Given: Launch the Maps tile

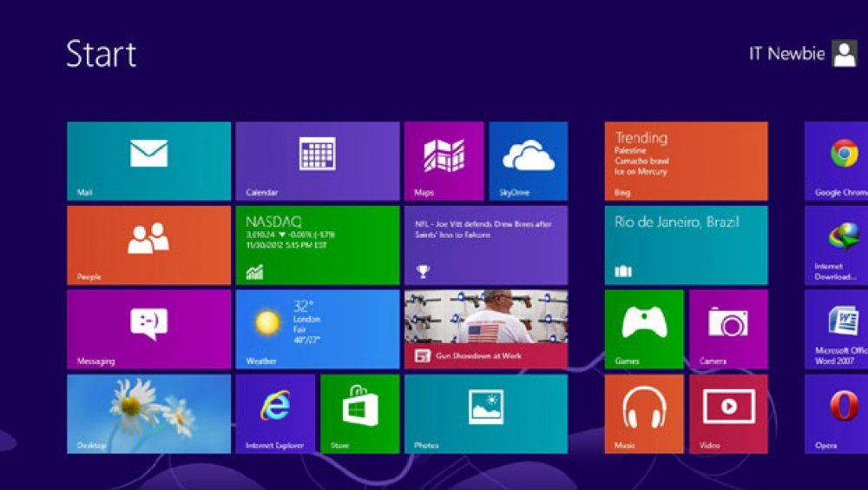Looking at the screenshot, I should [x=444, y=162].
